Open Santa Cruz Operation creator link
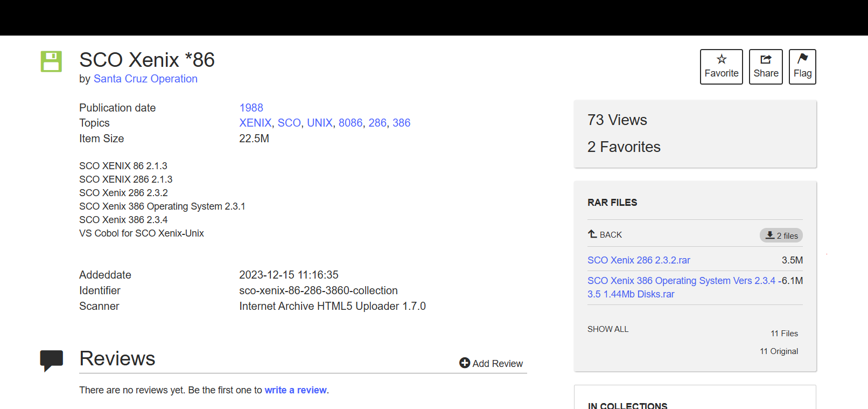This screenshot has width=868, height=409. pos(145,79)
